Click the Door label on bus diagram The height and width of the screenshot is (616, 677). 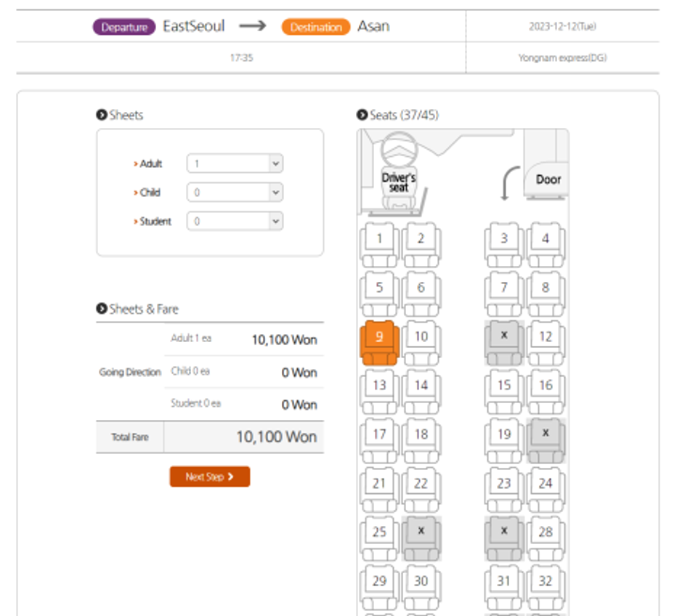(x=548, y=179)
